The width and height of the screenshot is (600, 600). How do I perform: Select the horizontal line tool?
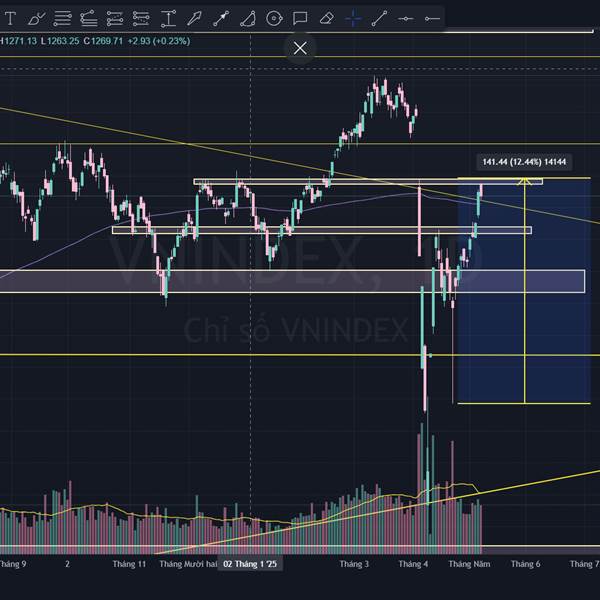406,18
